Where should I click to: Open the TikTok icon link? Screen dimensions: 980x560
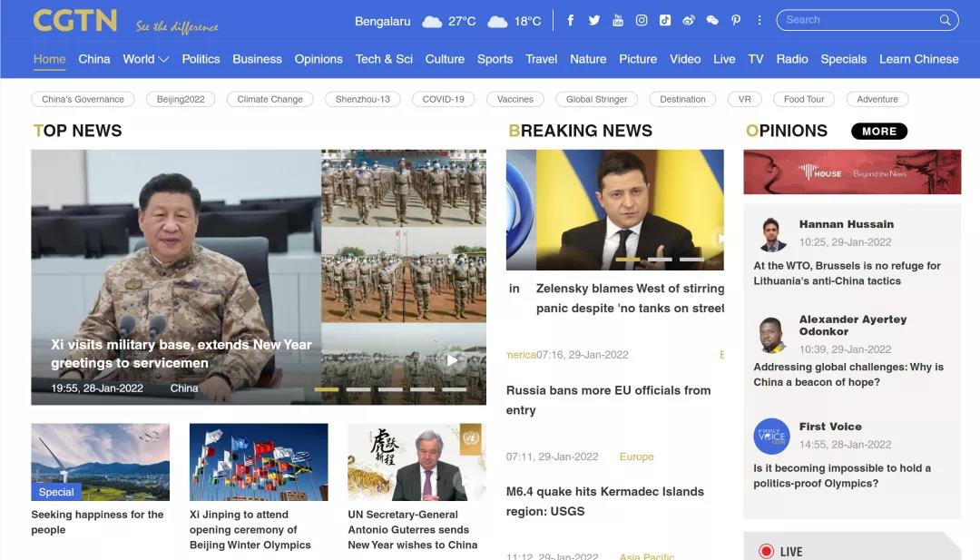coord(665,20)
